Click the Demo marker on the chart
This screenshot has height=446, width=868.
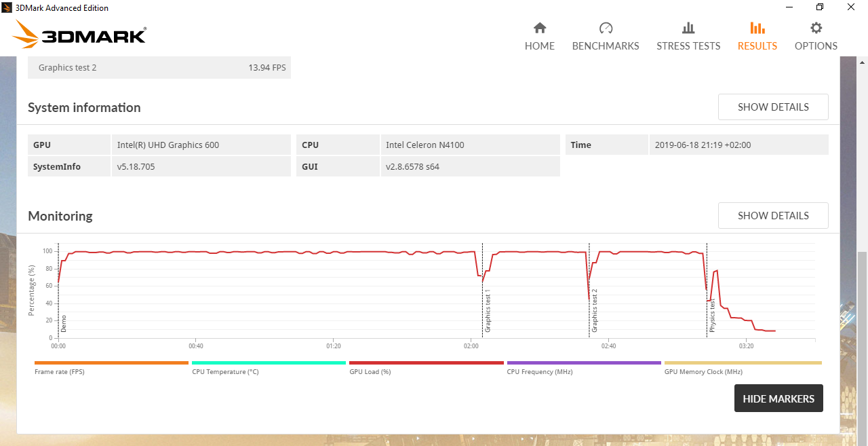64,323
